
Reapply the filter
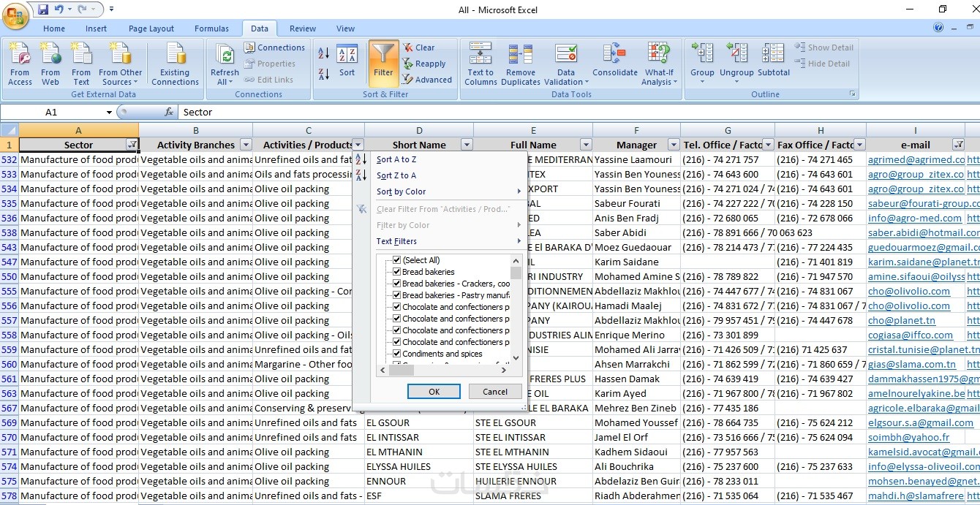point(424,64)
